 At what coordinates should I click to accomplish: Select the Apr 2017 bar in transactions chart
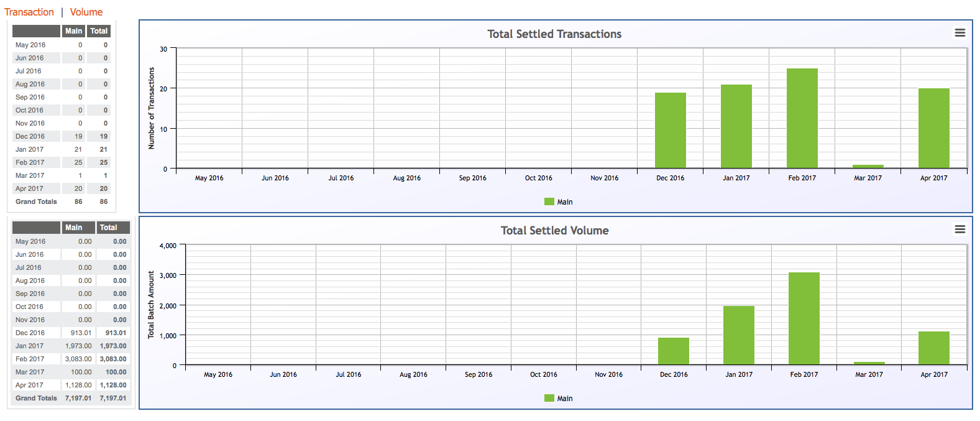click(934, 128)
